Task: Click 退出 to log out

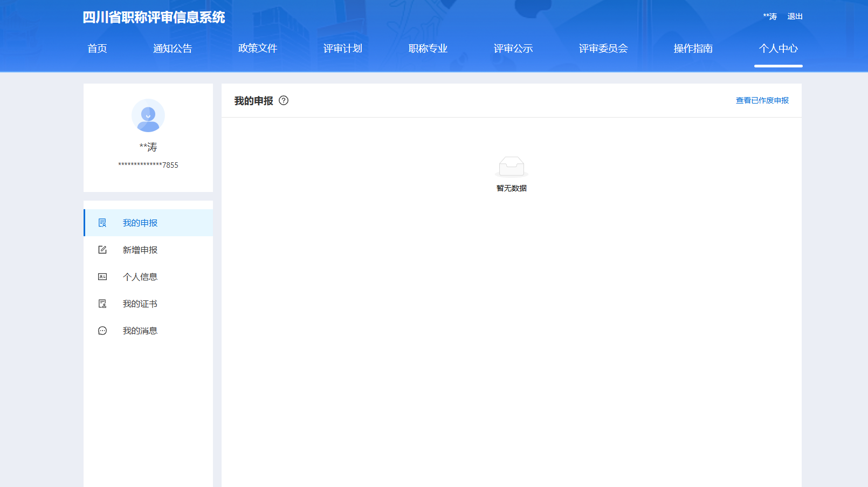Action: pos(795,17)
